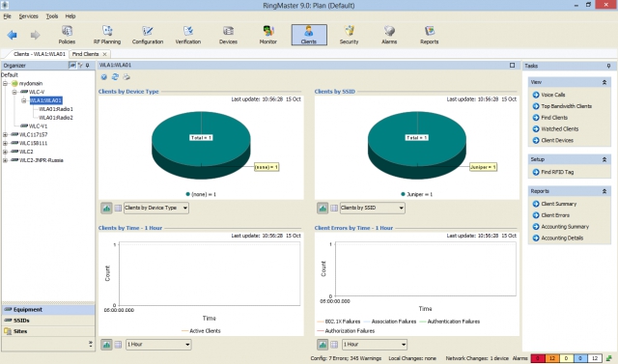Open the Services menu
The image size is (618, 364).
[28, 16]
